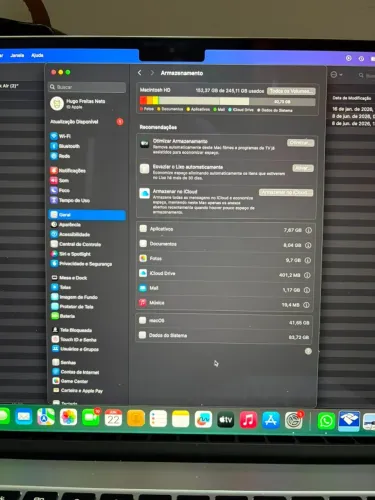Open Maps from the Dock

[x=46, y=417]
